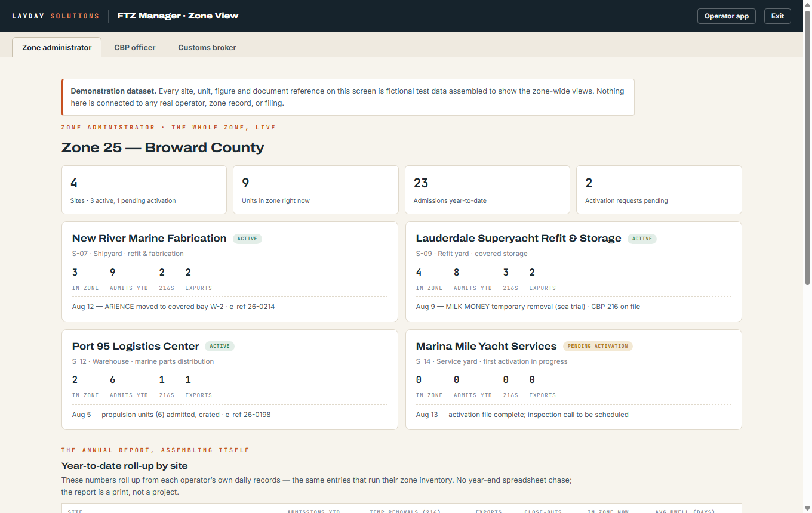Click S-12 · Warehouse subtitle text
Image resolution: width=812 pixels, height=513 pixels.
coord(143,361)
